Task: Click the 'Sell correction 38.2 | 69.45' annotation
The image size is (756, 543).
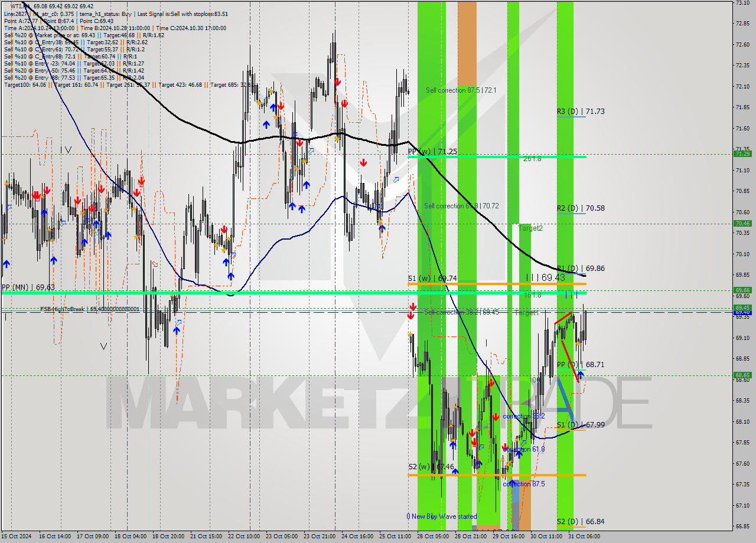Action: point(461,312)
